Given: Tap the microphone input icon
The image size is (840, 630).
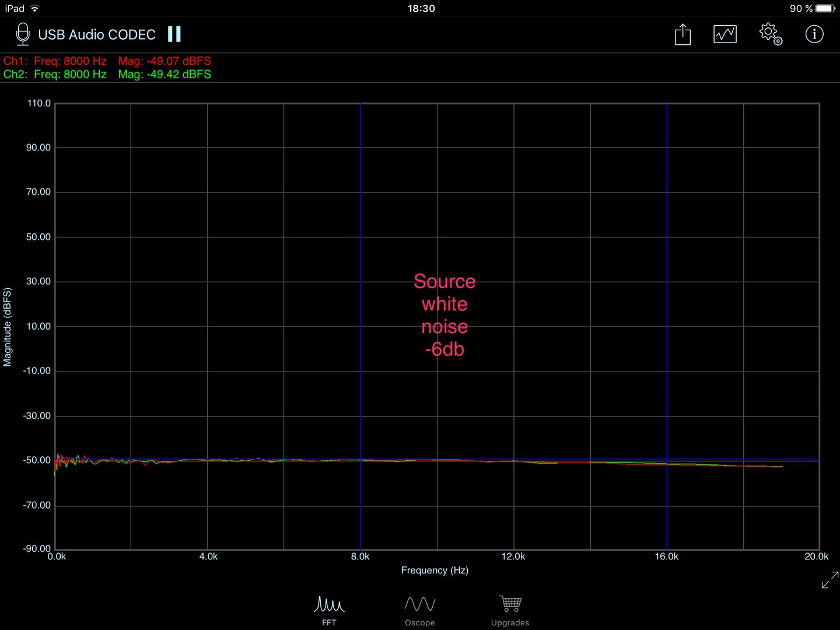Looking at the screenshot, I should point(23,34).
